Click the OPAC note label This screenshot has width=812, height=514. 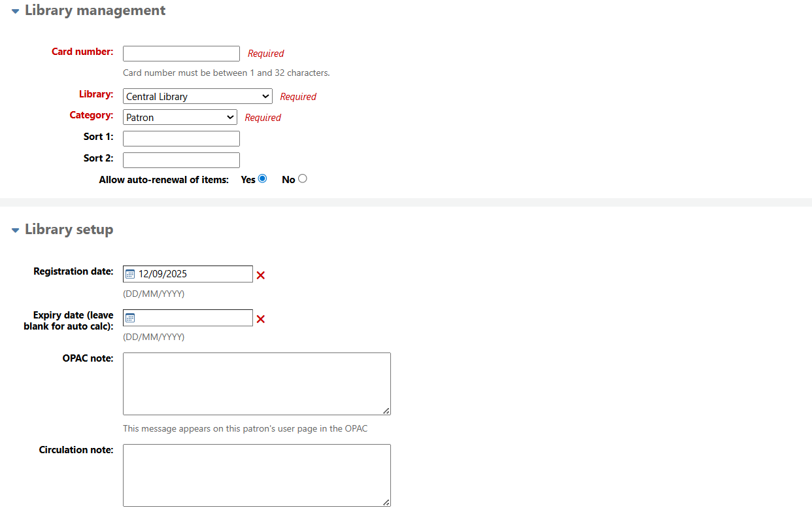click(88, 358)
